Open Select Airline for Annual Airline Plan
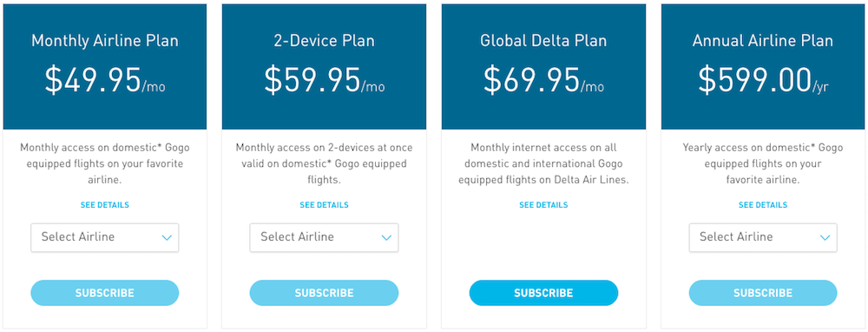868x332 pixels. (x=763, y=238)
